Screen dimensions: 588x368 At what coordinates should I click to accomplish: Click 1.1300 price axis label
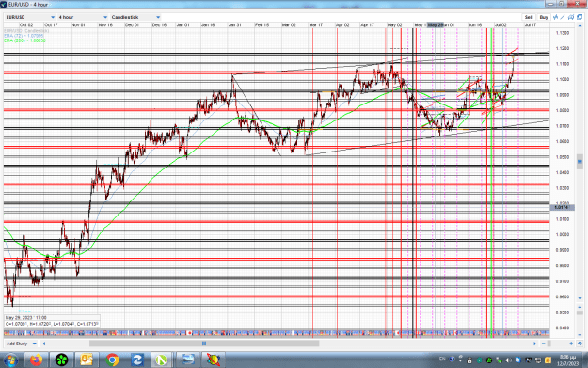[x=563, y=33]
